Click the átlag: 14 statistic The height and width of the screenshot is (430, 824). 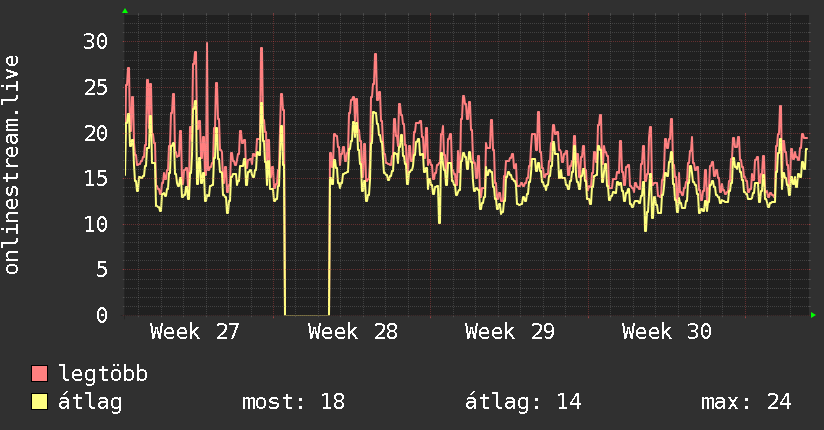(x=523, y=402)
